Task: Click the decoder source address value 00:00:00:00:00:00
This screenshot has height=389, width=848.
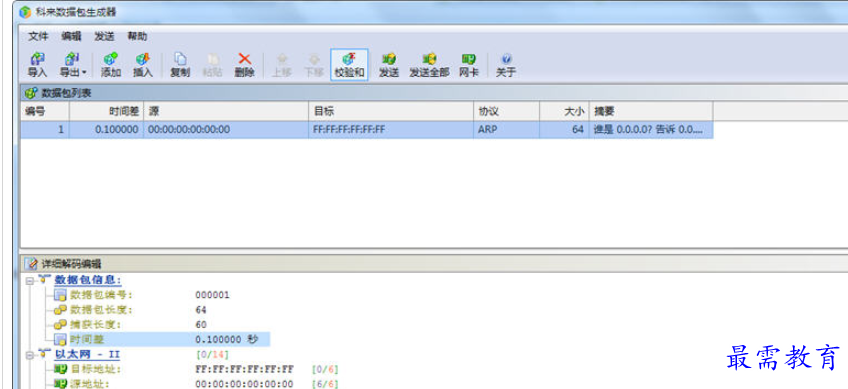Action: click(x=244, y=384)
